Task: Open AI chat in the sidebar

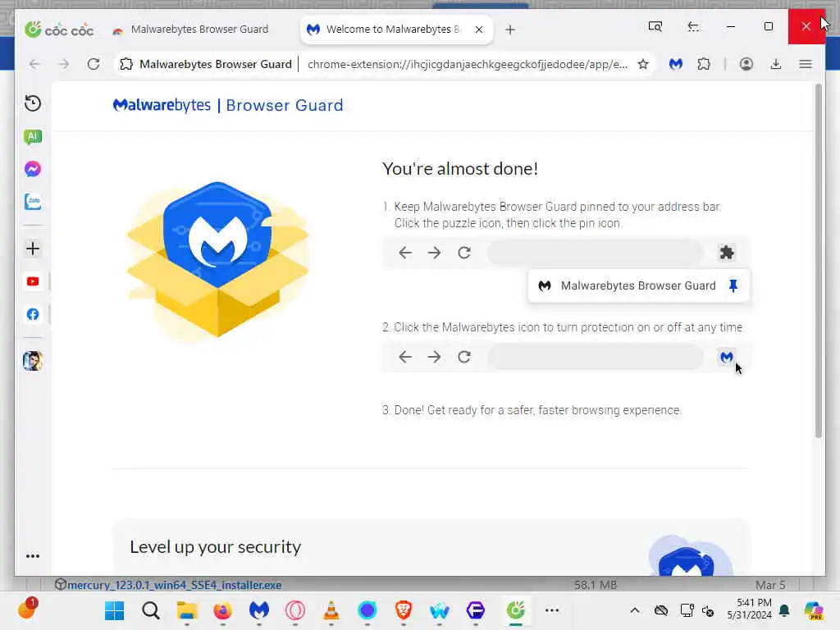Action: (x=33, y=137)
